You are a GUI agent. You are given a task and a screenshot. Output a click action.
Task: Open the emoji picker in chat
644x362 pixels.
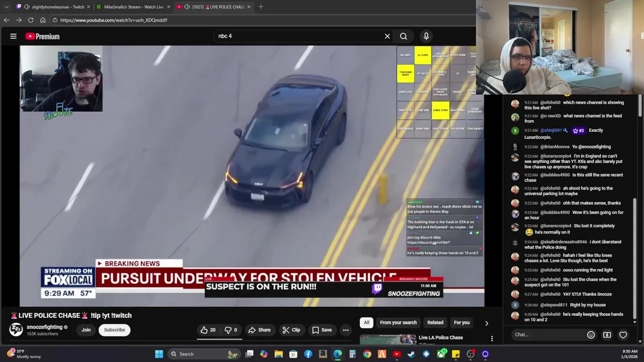tap(591, 334)
